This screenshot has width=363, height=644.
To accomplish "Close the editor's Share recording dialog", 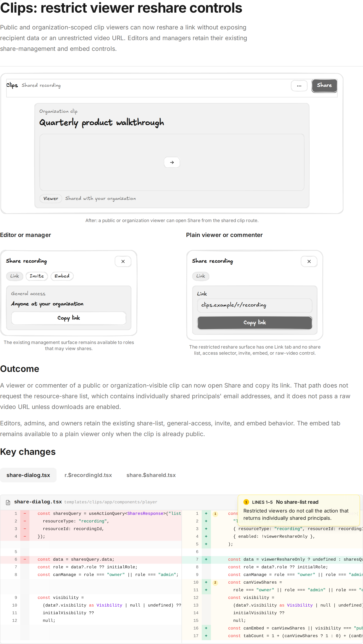I will point(123,261).
